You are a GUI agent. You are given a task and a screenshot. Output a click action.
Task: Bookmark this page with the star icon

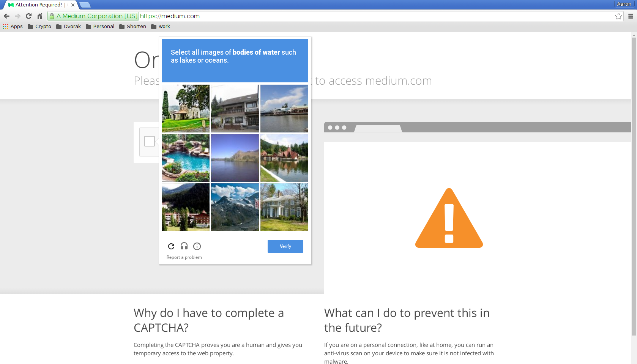tap(618, 16)
